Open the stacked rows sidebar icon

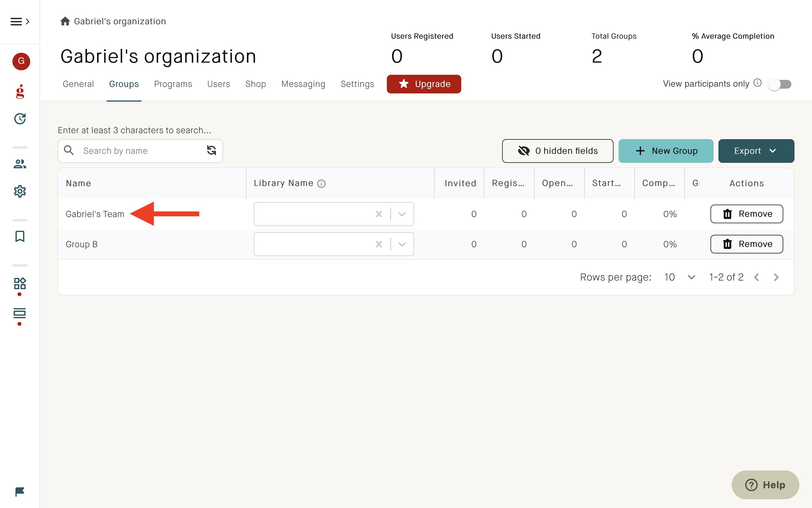tap(20, 313)
